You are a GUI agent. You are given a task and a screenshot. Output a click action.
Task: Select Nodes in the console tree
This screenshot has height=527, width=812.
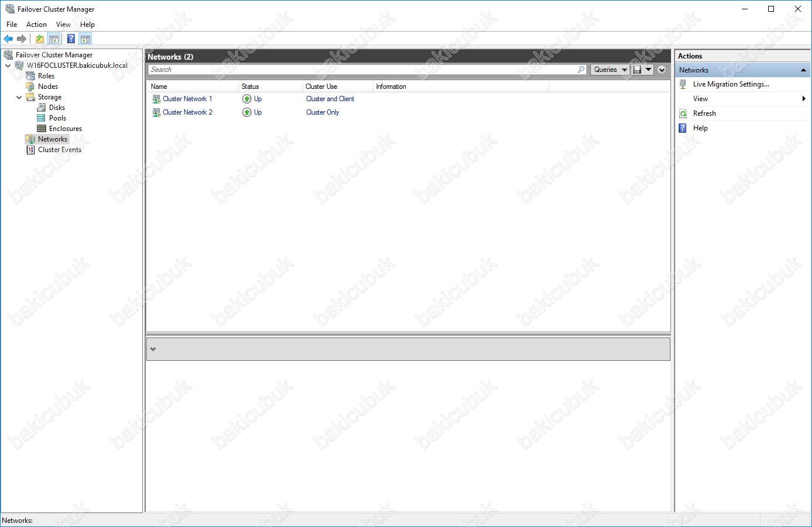tap(48, 87)
